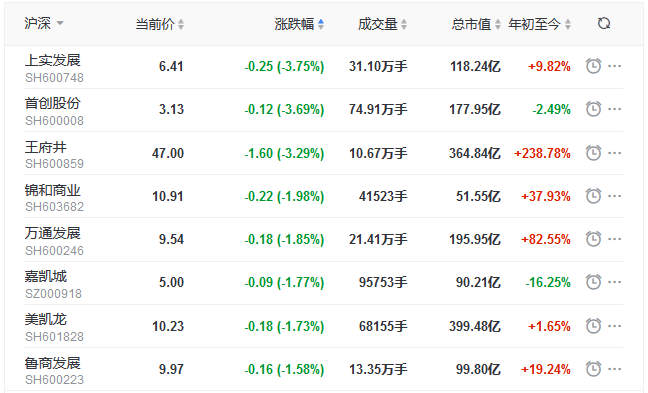The image size is (648, 393).
Task: Click stock code SZ000918
Action: 53,293
